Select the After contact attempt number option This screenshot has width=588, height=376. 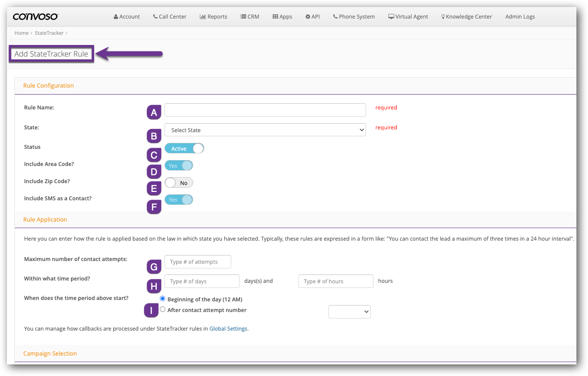163,310
